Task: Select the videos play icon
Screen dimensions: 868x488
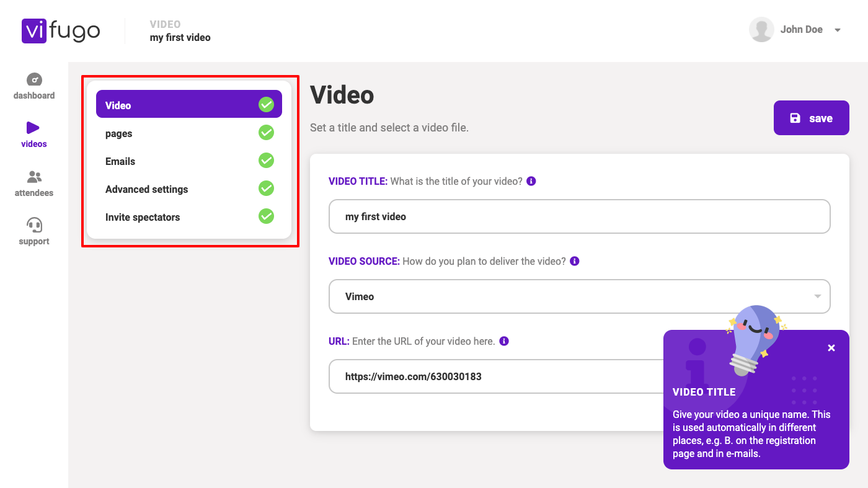Action: click(33, 128)
